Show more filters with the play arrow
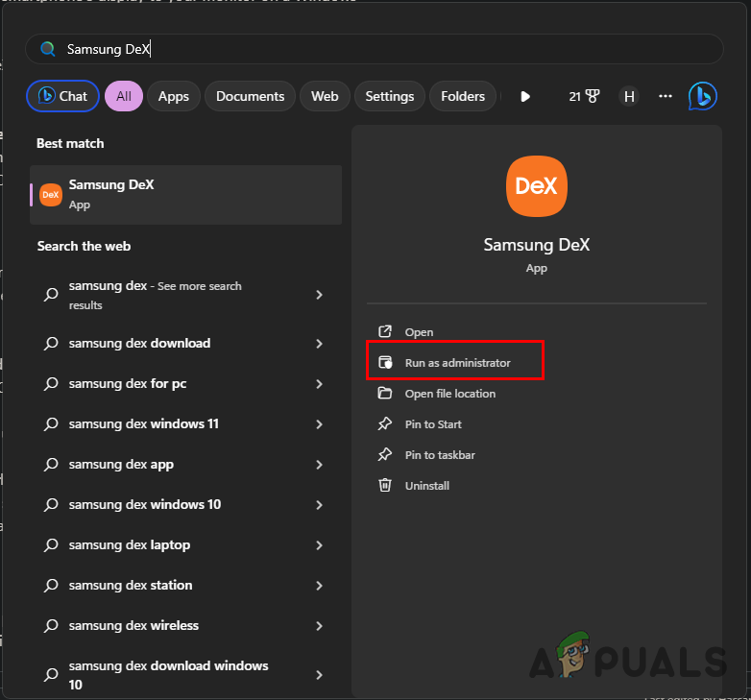The image size is (751, 700). (525, 97)
